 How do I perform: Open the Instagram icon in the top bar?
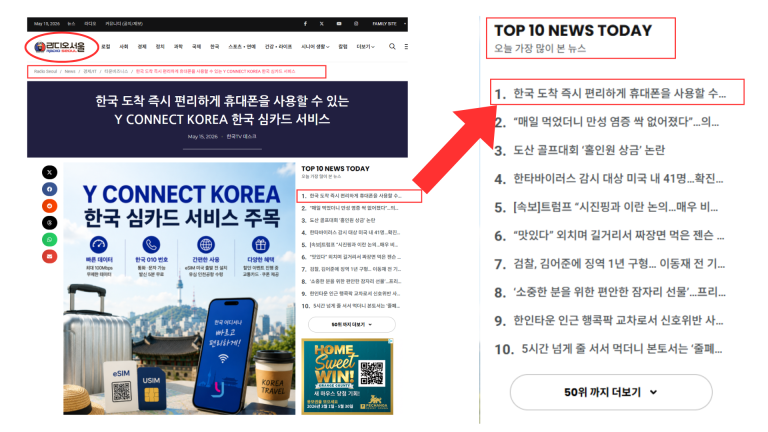tap(356, 24)
